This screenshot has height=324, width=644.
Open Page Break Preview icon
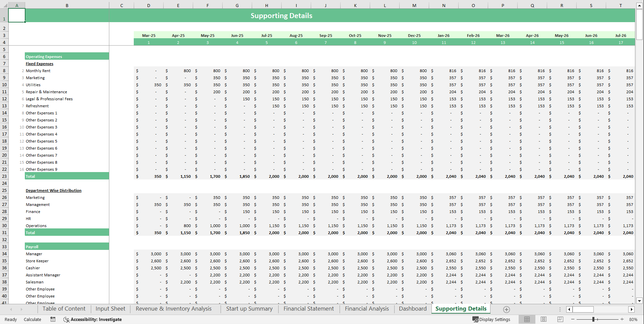click(560, 319)
